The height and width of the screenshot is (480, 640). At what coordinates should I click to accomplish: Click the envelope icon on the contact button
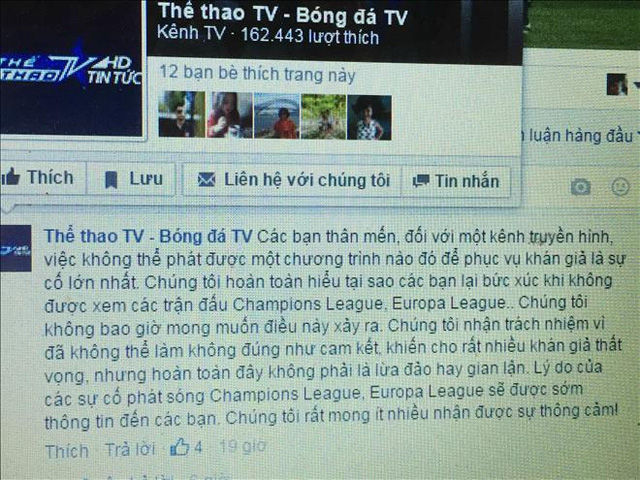pos(207,180)
